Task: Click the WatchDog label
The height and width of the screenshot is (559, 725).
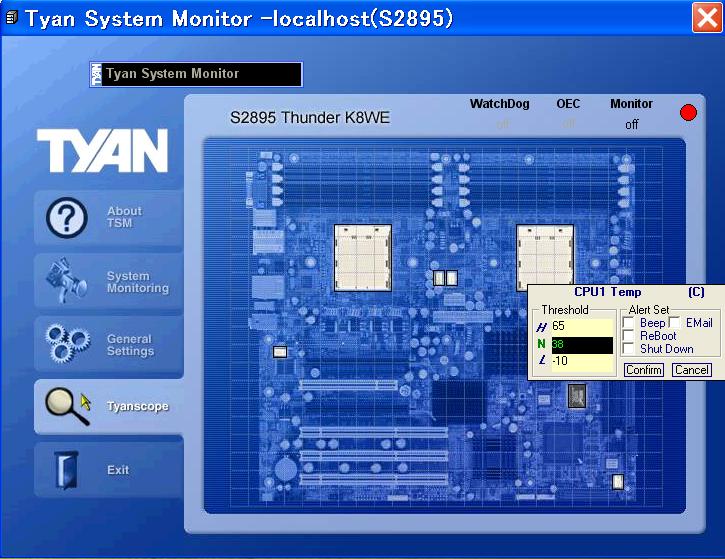Action: 499,104
